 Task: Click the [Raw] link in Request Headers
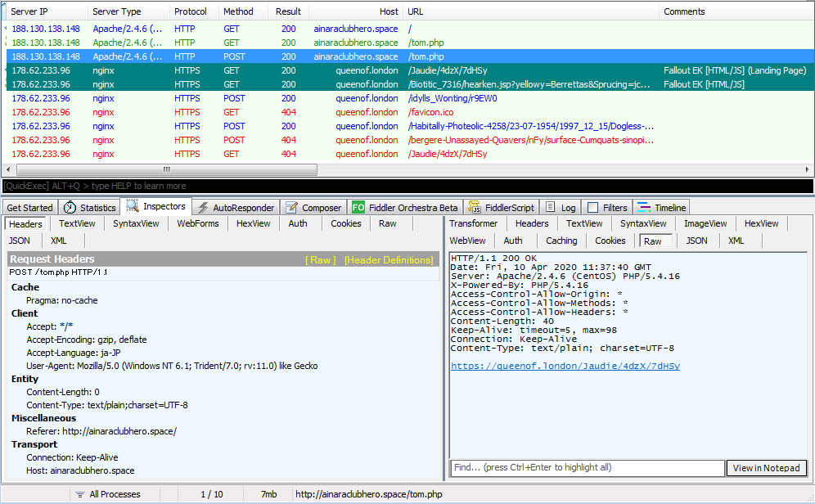320,260
